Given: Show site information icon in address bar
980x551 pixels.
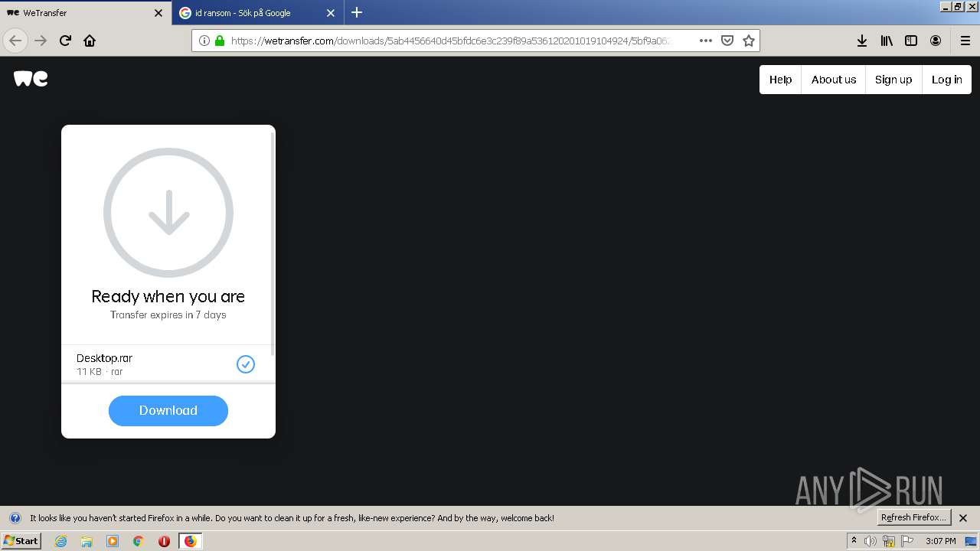Looking at the screenshot, I should [x=204, y=41].
